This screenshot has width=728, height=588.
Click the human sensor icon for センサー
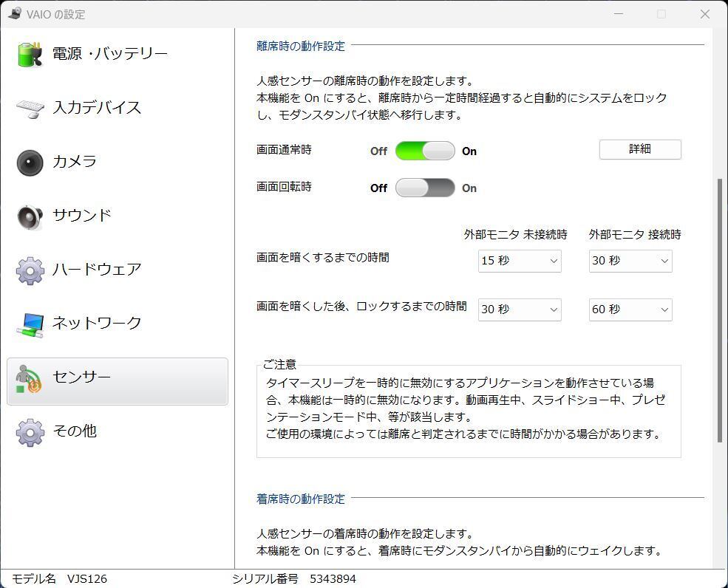click(28, 379)
